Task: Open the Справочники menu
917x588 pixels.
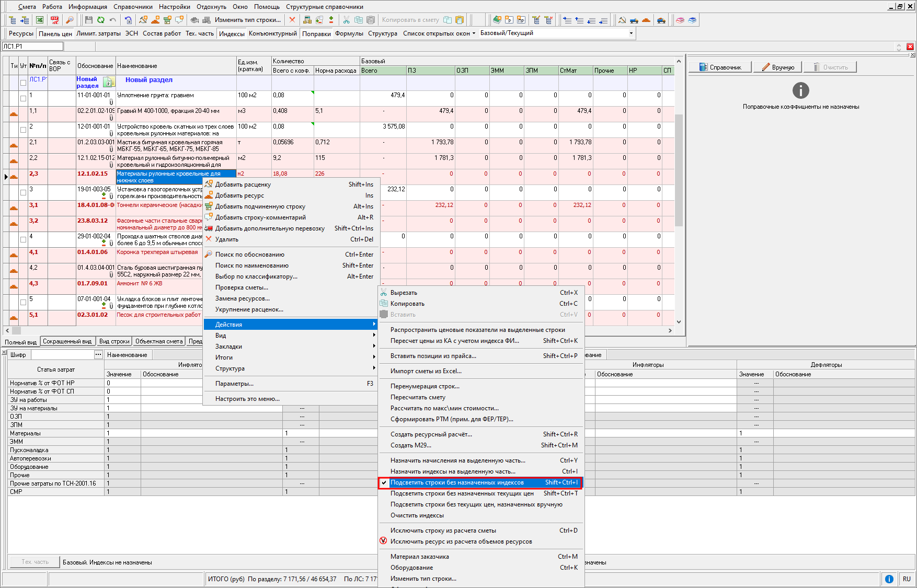Action: pos(133,7)
